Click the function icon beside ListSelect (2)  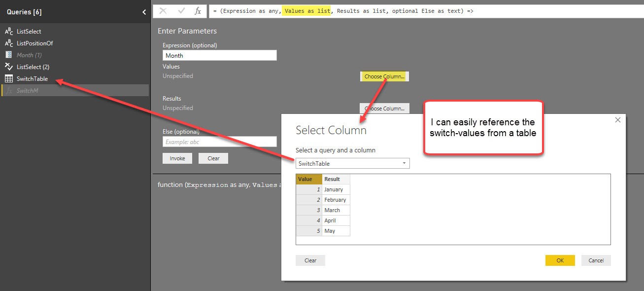(9, 67)
